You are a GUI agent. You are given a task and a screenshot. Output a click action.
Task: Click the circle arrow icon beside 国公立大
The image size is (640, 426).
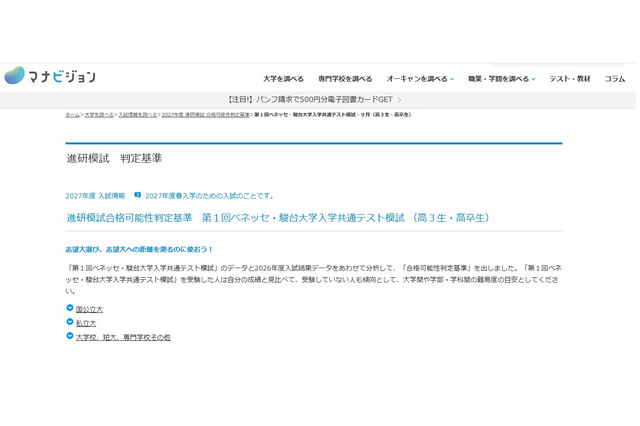[70, 308]
